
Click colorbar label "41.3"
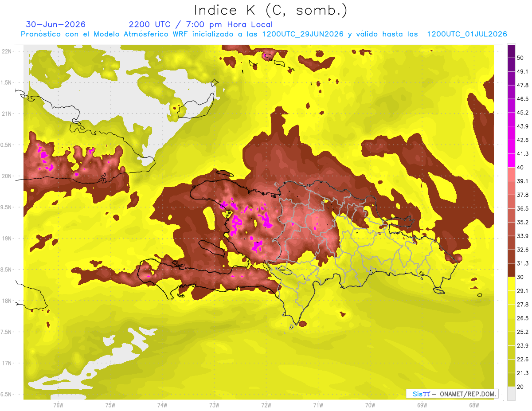(523, 154)
